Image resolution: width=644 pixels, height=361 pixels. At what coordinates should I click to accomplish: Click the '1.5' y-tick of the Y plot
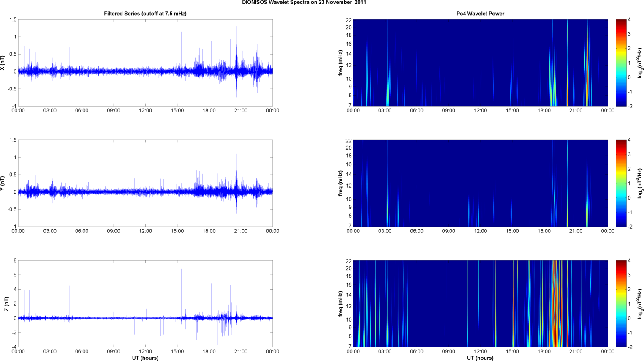[13, 140]
